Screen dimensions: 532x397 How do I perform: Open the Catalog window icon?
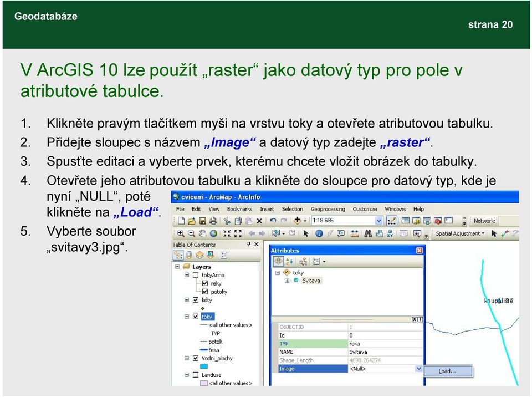[416, 221]
